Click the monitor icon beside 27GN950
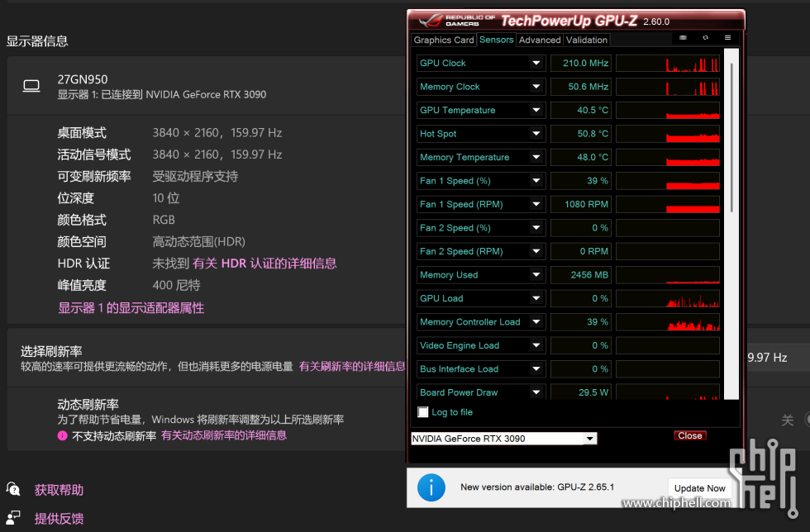This screenshot has height=532, width=810. [x=31, y=86]
